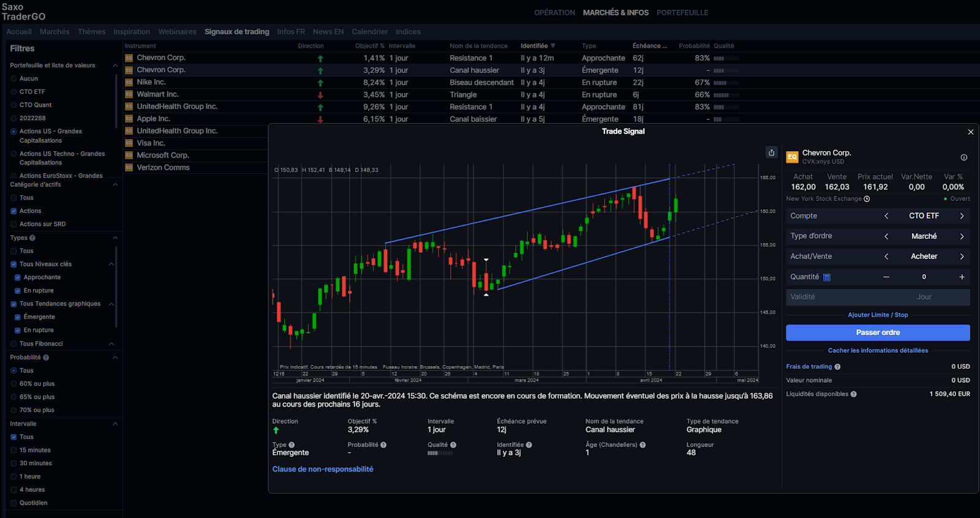Open the OPÉRATION top menu
The height and width of the screenshot is (518, 980).
pos(554,13)
